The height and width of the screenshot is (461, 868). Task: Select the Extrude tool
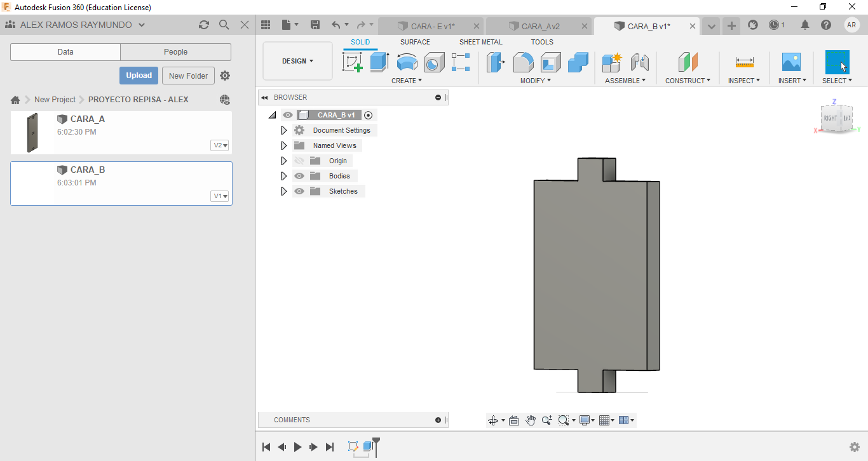click(x=379, y=62)
